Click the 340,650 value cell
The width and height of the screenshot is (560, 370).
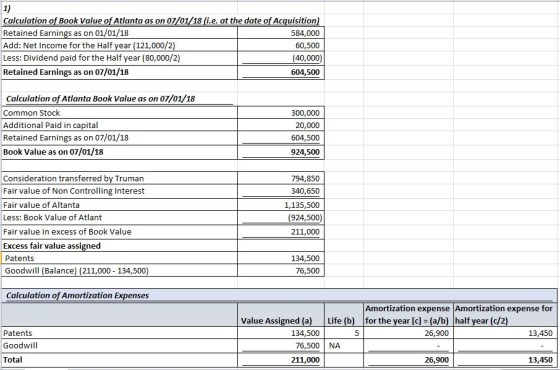pyautogui.click(x=281, y=191)
